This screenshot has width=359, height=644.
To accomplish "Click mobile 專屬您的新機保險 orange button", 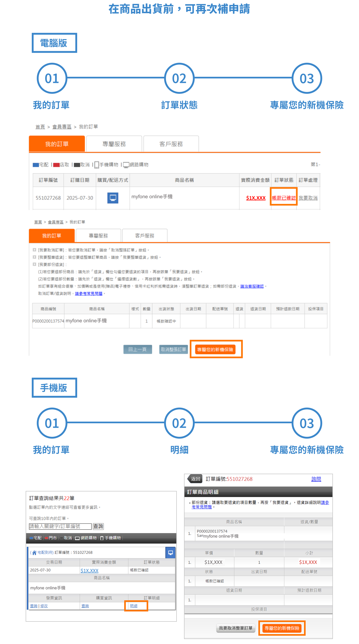I will pos(282,628).
